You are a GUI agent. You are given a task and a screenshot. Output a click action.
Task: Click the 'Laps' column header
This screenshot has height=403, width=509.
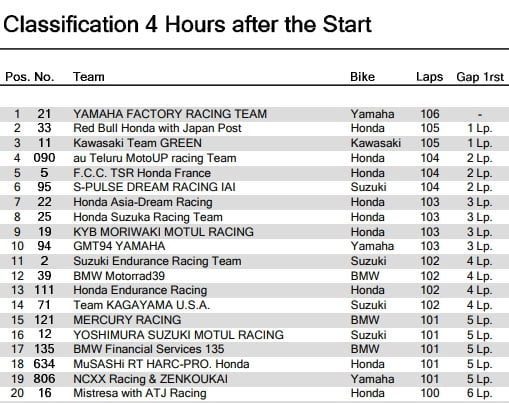429,77
